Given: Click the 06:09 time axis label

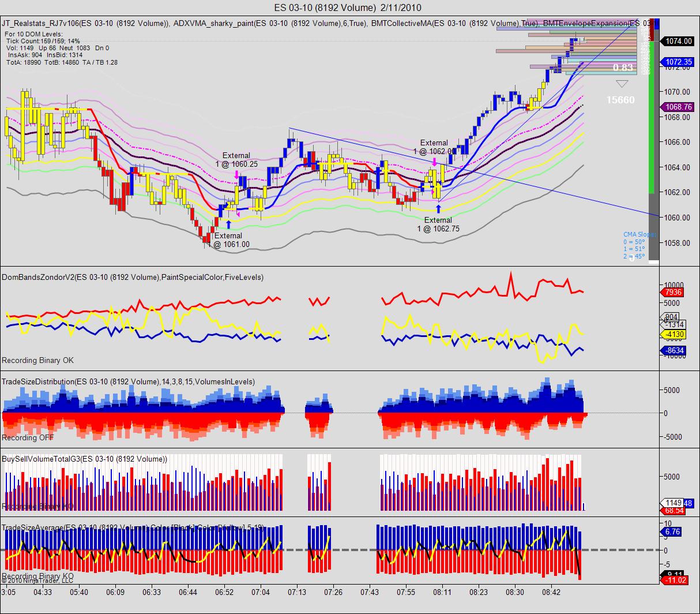Looking at the screenshot, I should coord(115,592).
